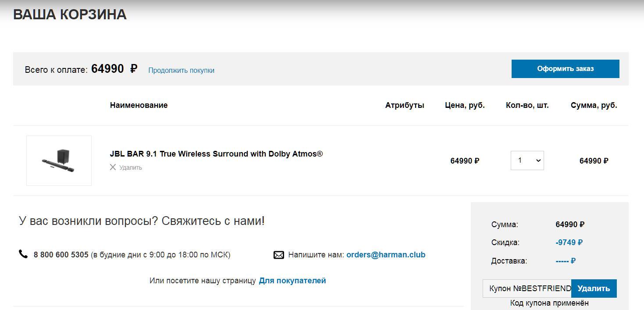Click the Код купона применён message
This screenshot has width=644, height=310.
(x=549, y=303)
